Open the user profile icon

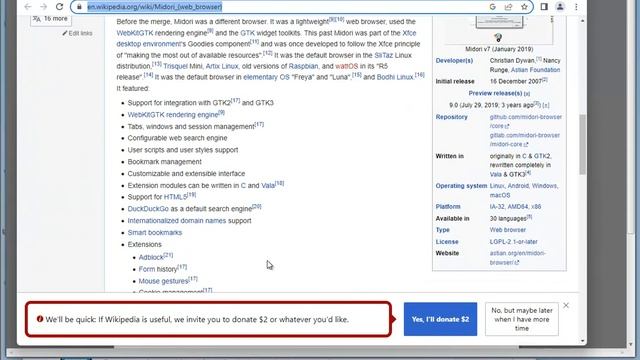pos(560,7)
